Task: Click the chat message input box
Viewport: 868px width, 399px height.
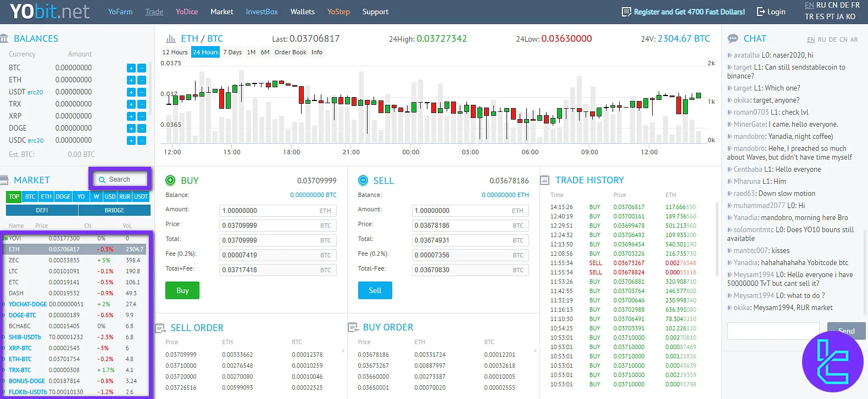Action: (x=773, y=331)
